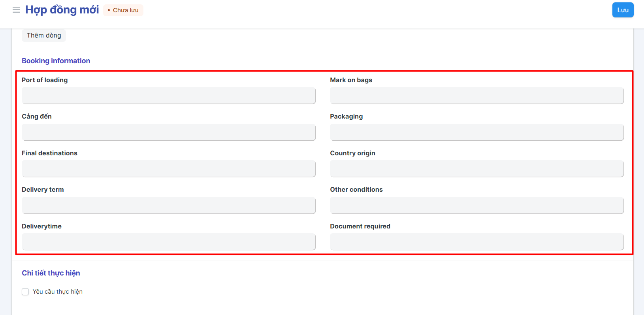Open the hamburger sidebar menu

(16, 10)
